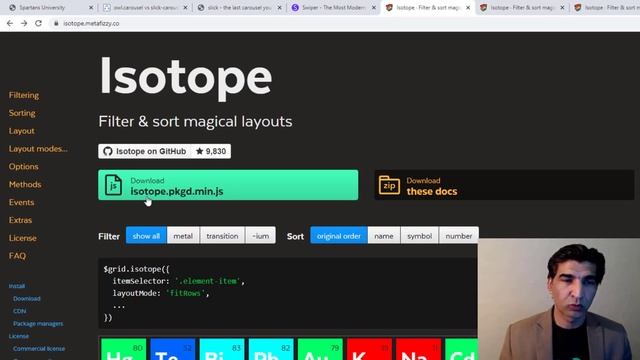Open Layout modes in sidebar
Viewport: 640px width, 360px height.
click(38, 149)
